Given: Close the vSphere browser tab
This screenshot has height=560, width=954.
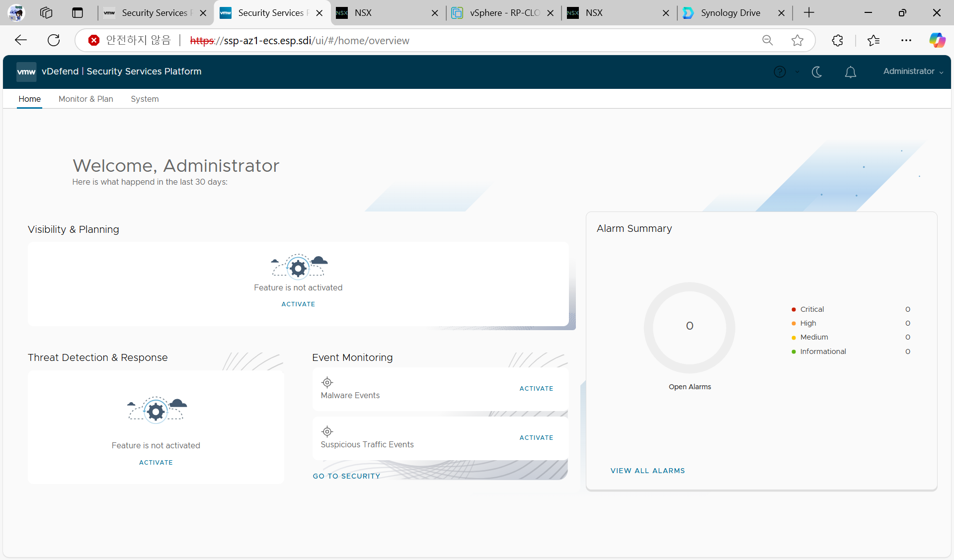Looking at the screenshot, I should click(x=551, y=13).
